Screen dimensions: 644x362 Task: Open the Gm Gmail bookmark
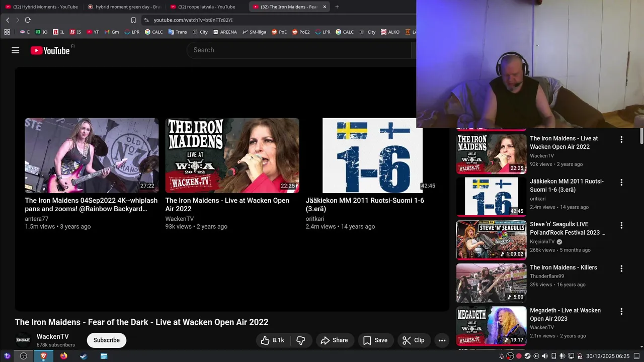[x=112, y=32]
